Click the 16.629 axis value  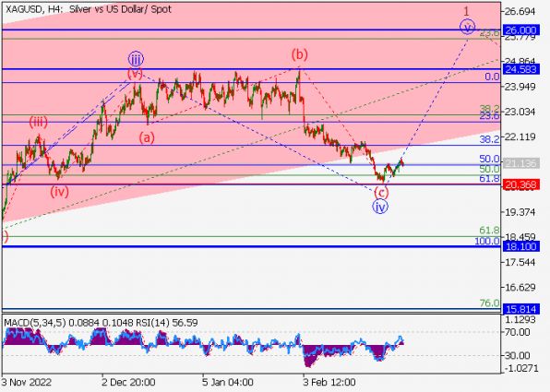[520, 288]
